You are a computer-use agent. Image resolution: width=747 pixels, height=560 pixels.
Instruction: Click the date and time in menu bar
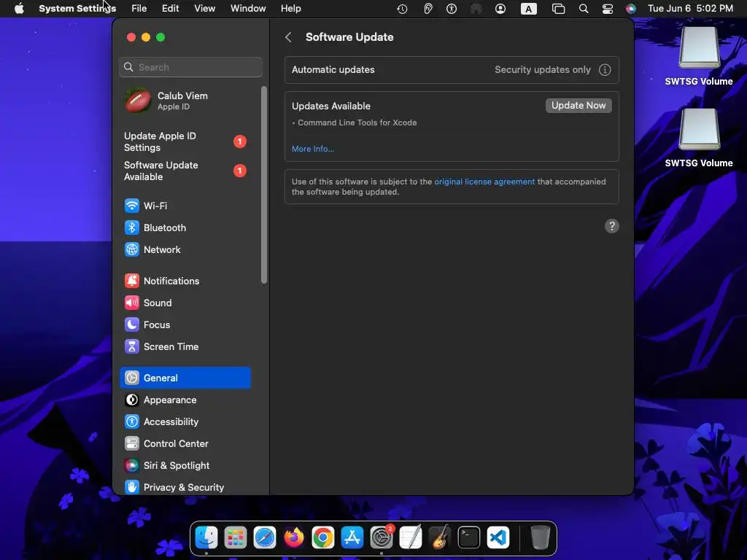click(690, 9)
